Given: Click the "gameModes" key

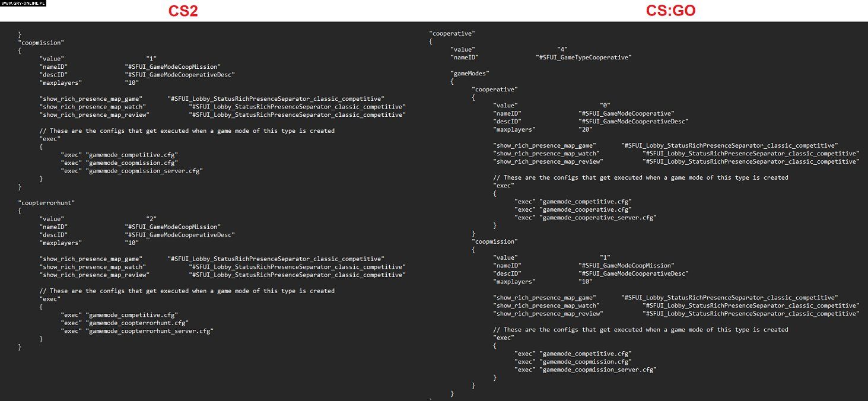Looking at the screenshot, I should pos(470,73).
